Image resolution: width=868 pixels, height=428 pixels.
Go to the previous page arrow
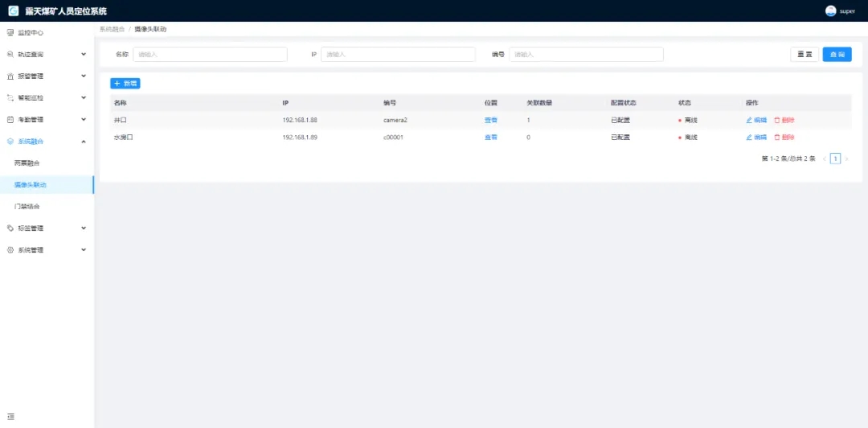tap(825, 158)
